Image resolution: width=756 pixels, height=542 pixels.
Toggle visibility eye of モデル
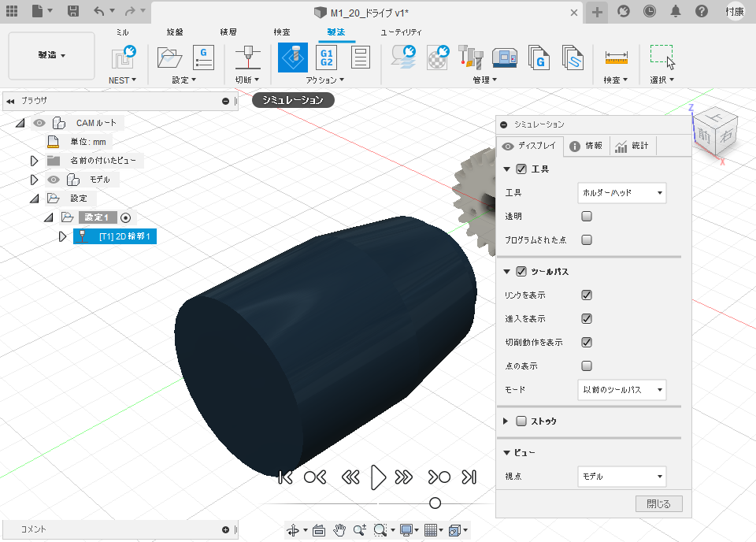click(54, 180)
